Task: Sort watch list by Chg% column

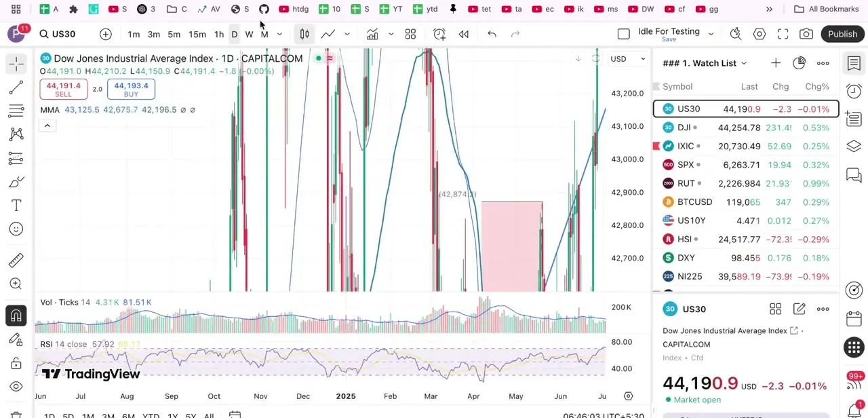Action: [817, 87]
